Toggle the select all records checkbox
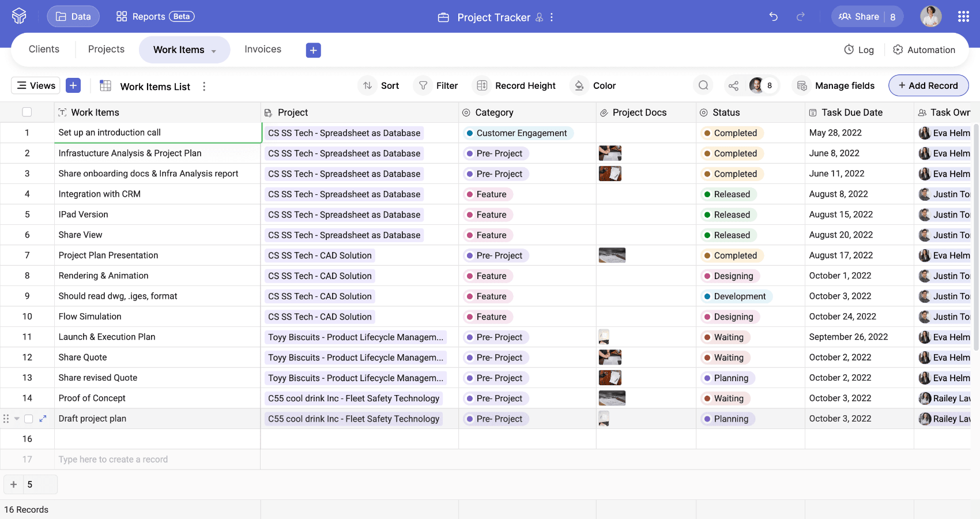 (x=27, y=112)
